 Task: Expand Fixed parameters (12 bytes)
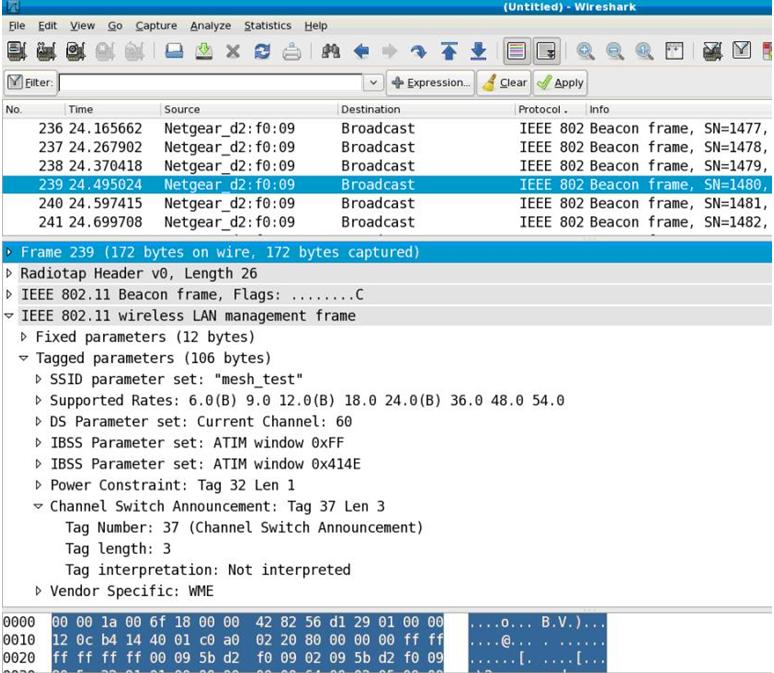pyautogui.click(x=24, y=337)
